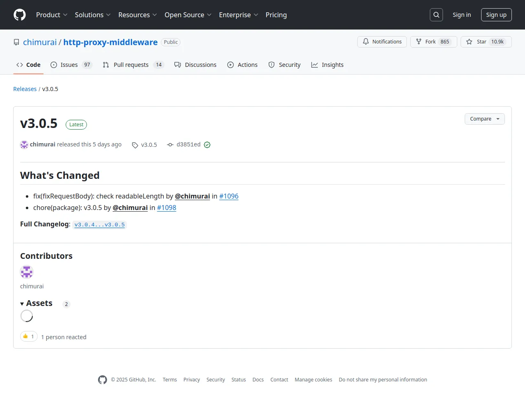Click the thumbs-up reaction button
Viewport: 525px width, 420px height.
(x=29, y=336)
